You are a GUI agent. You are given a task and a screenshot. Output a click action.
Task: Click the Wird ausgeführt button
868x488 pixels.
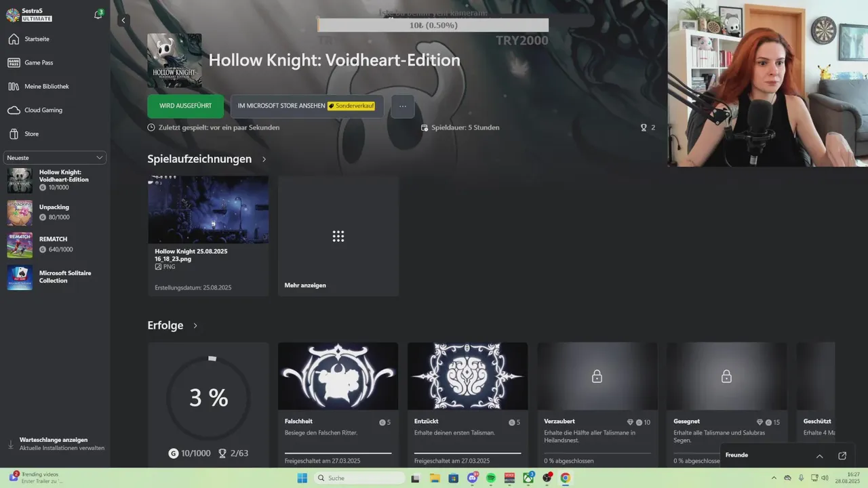click(185, 106)
